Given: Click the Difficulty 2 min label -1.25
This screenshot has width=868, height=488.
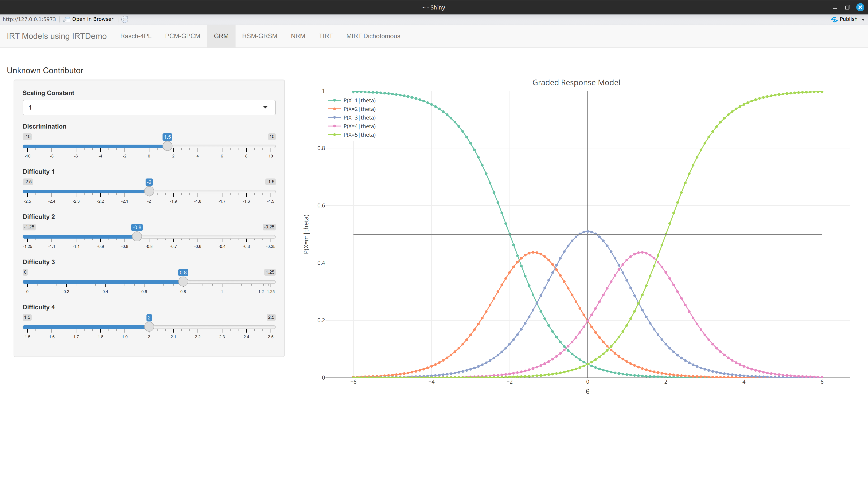Looking at the screenshot, I should point(29,227).
